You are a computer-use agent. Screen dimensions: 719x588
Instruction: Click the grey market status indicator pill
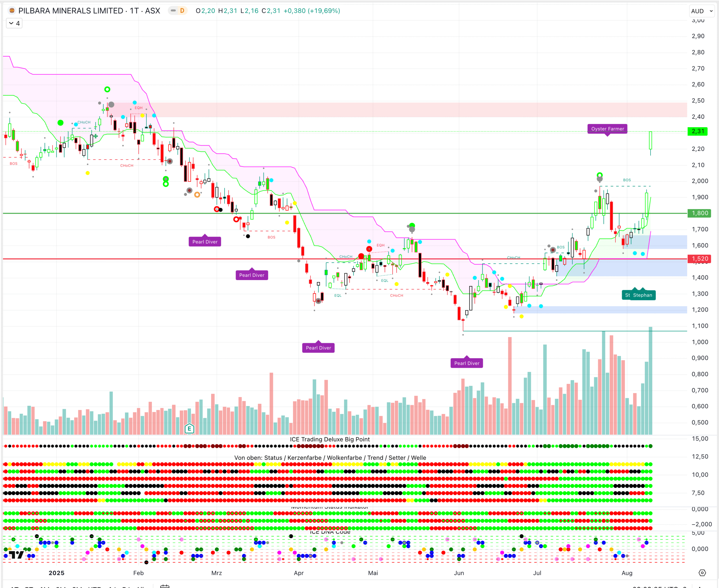click(x=173, y=11)
